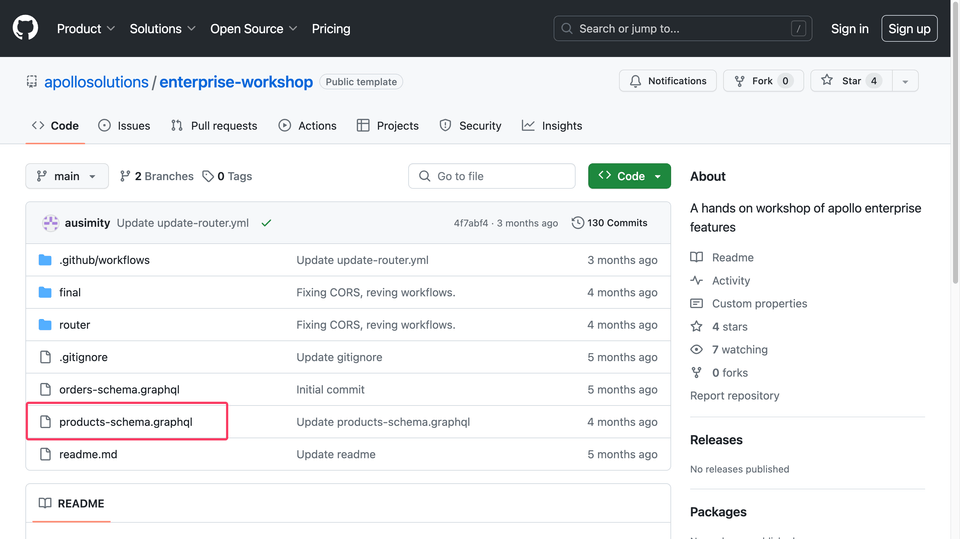The image size is (960, 539).
Task: Click the fork icon in Fork button
Action: point(740,81)
